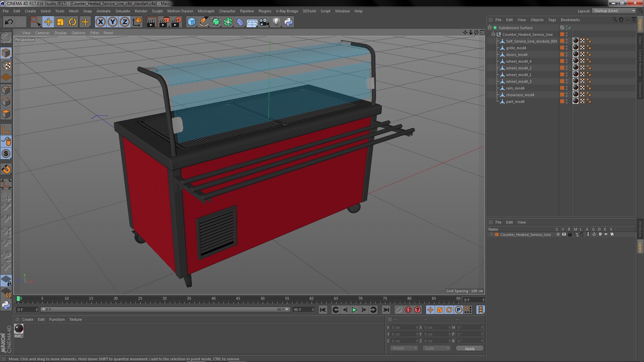Select the Live Selection tool
This screenshot has height=362, width=644.
pos(36,22)
